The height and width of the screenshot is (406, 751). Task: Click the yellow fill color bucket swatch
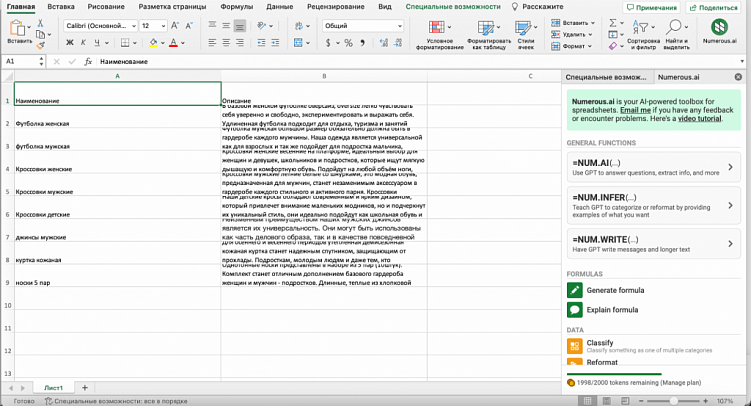[153, 43]
